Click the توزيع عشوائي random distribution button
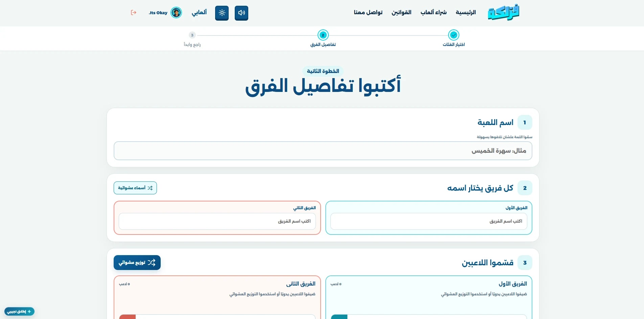This screenshot has width=644, height=319. click(137, 263)
